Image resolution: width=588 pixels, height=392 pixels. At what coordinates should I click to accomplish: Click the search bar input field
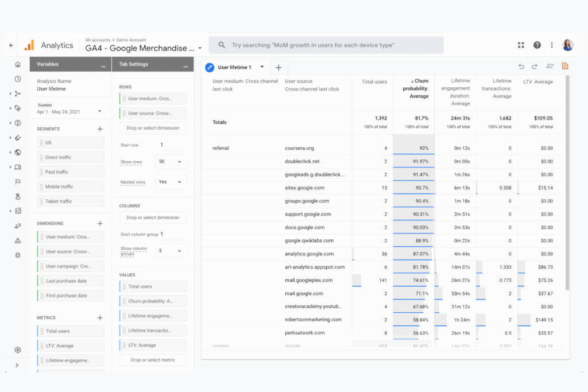point(326,45)
